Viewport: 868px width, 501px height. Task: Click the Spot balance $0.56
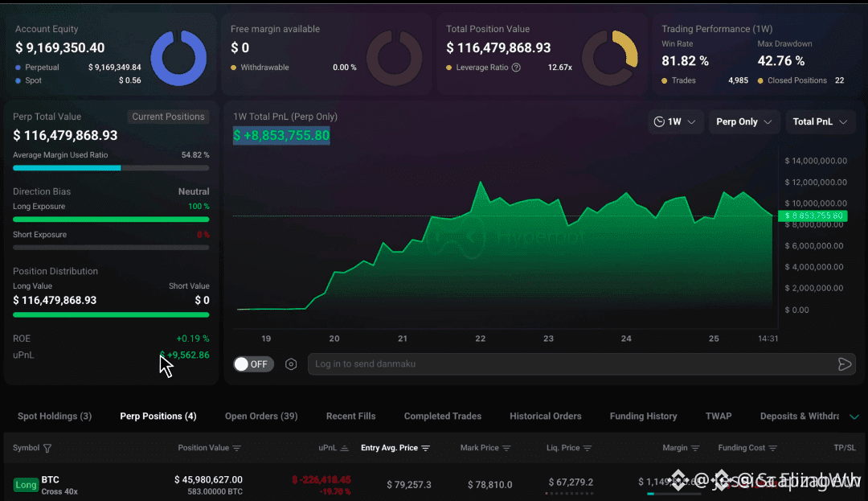pos(130,81)
